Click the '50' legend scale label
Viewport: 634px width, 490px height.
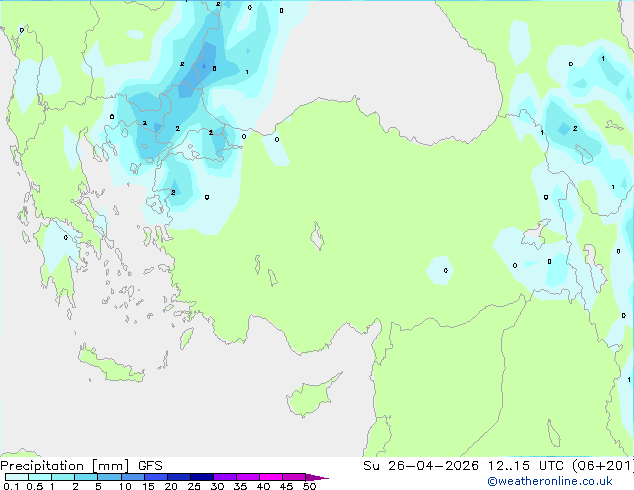309,486
